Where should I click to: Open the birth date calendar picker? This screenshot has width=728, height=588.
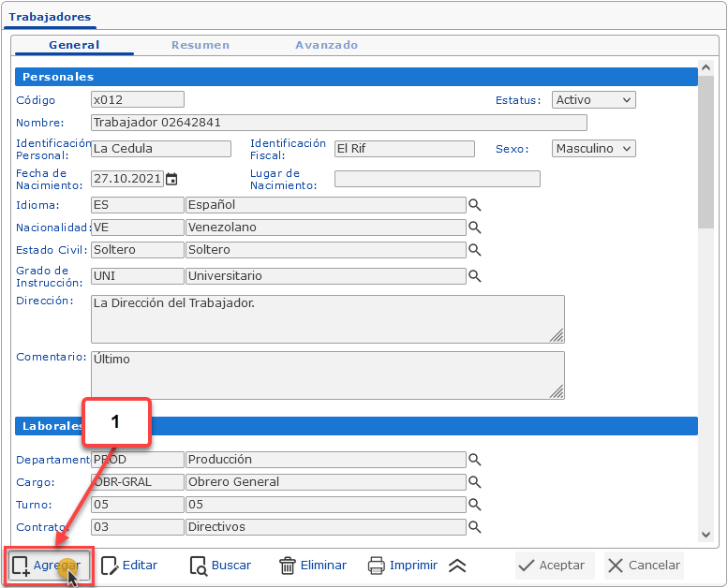(171, 179)
